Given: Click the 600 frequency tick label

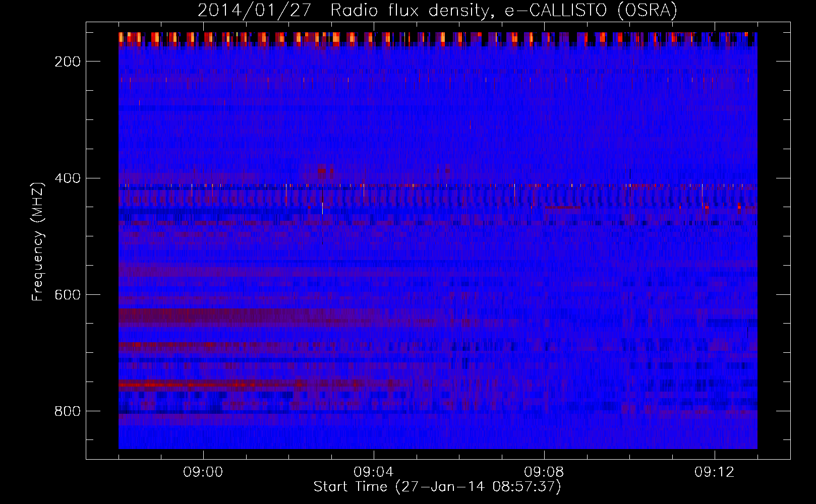Looking at the screenshot, I should [x=68, y=295].
